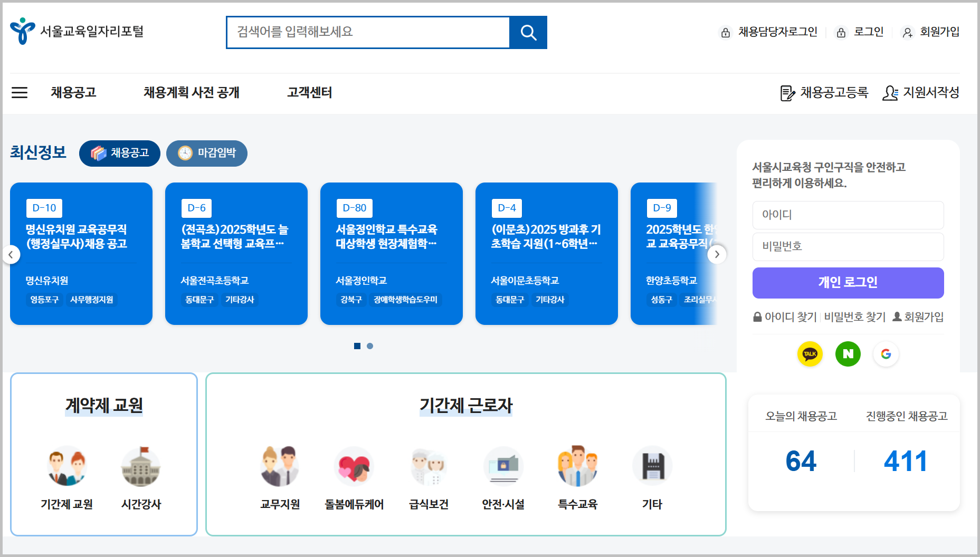The height and width of the screenshot is (557, 980).
Task: Click the 오늘의 채용공고 count 64
Action: [x=801, y=462]
